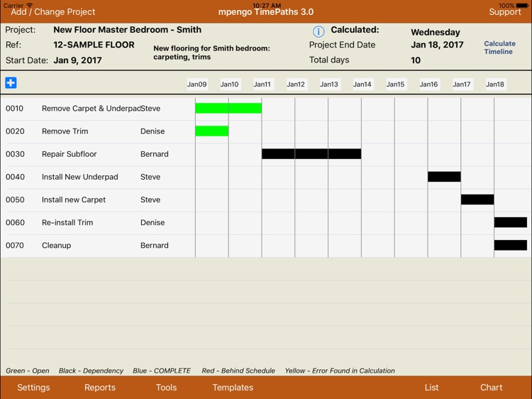
Task: Open Templates from the bottom bar
Action: 233,388
